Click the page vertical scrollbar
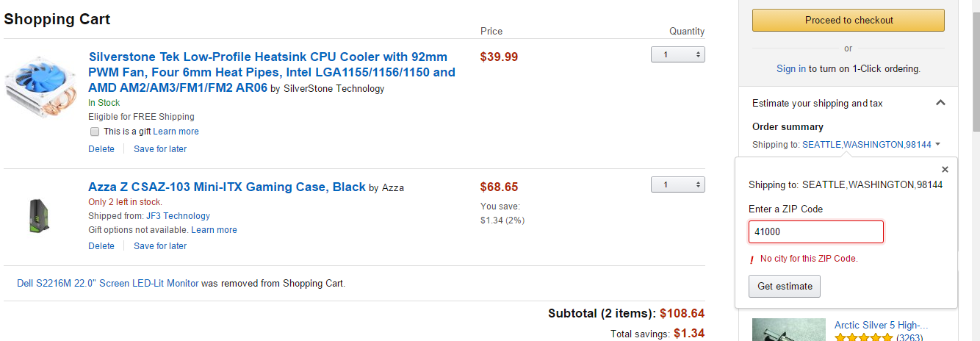The width and height of the screenshot is (980, 341). (x=973, y=170)
